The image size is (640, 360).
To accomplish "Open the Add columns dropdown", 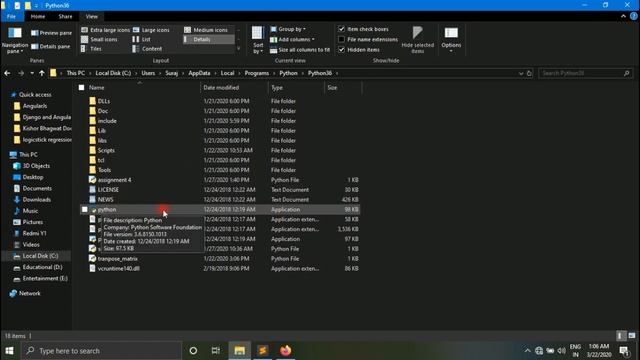I will click(292, 40).
